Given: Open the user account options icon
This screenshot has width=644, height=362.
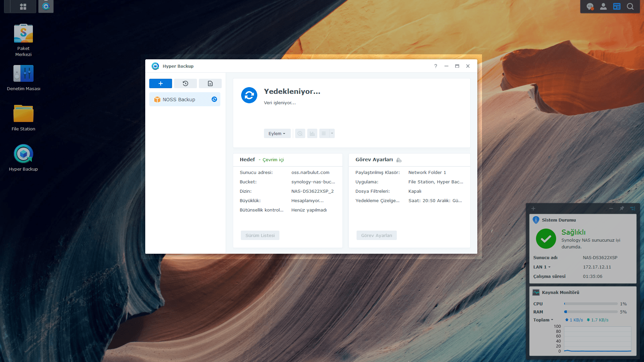Looking at the screenshot, I should [603, 6].
